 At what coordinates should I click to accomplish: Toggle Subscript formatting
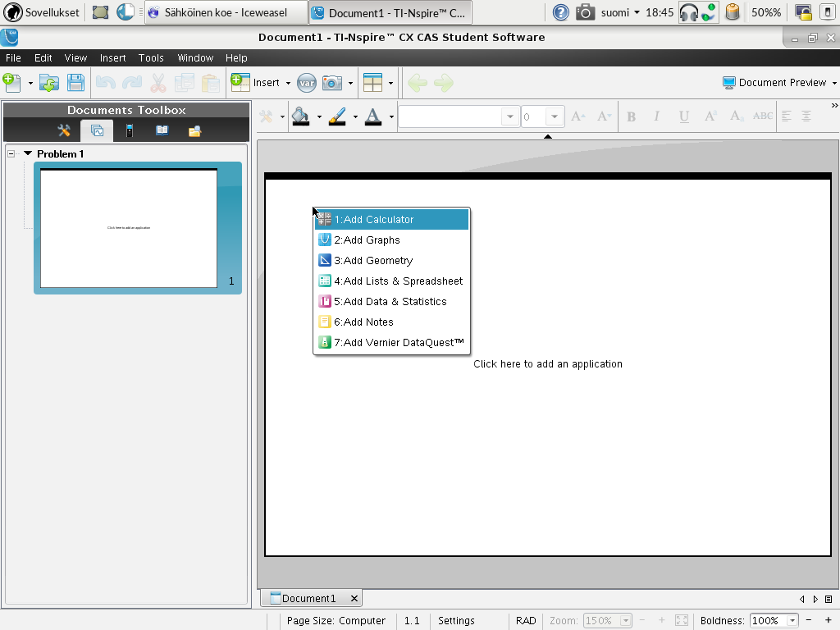[x=737, y=116]
